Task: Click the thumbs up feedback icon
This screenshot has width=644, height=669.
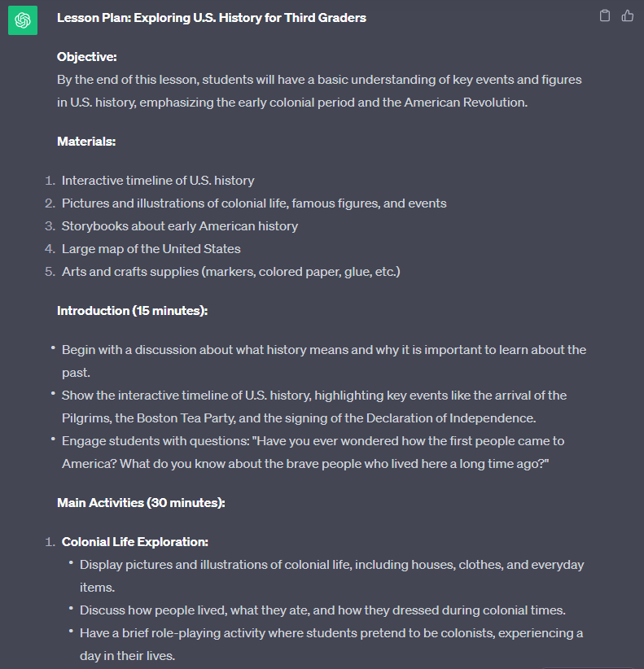Action: point(628,15)
